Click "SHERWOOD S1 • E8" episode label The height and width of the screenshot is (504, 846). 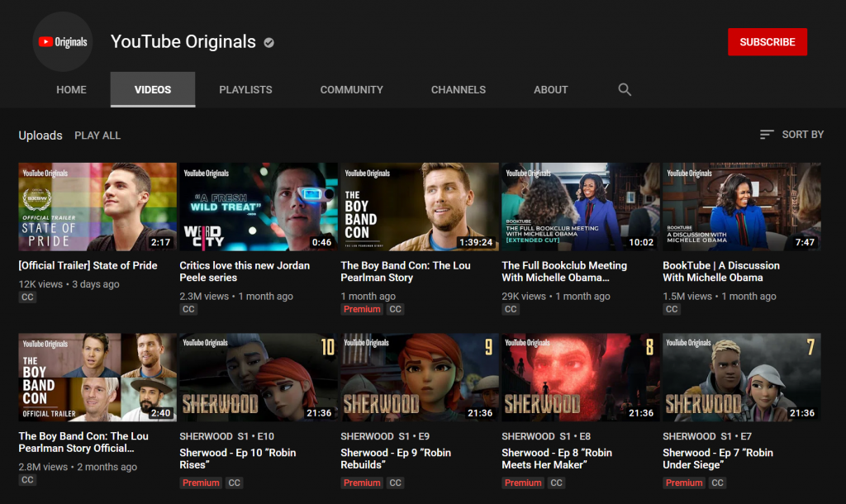pyautogui.click(x=547, y=436)
